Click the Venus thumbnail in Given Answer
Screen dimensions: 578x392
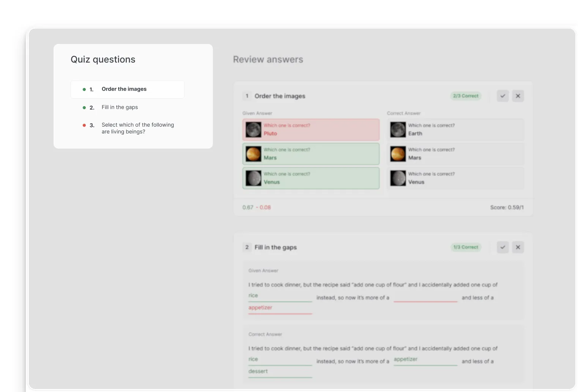pyautogui.click(x=254, y=178)
